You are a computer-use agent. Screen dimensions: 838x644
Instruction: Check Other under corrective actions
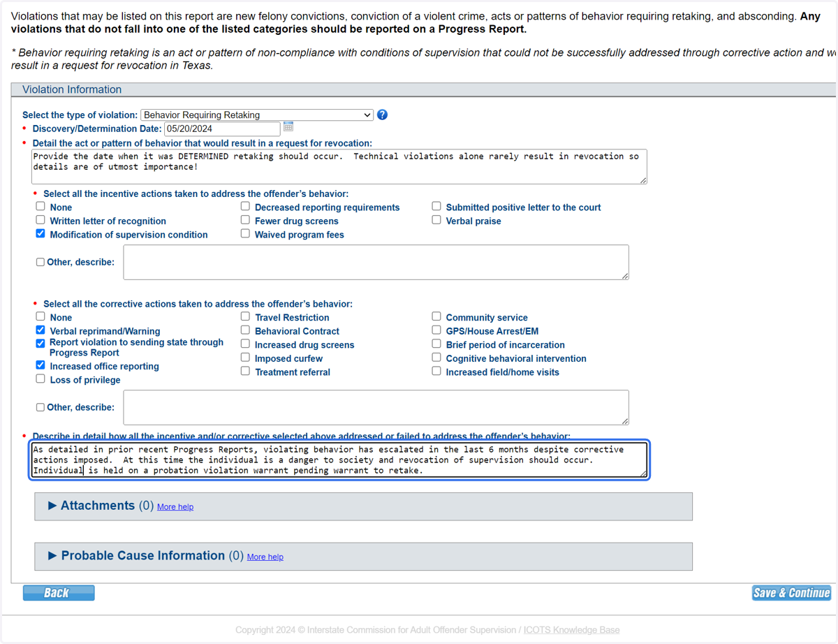click(x=41, y=407)
